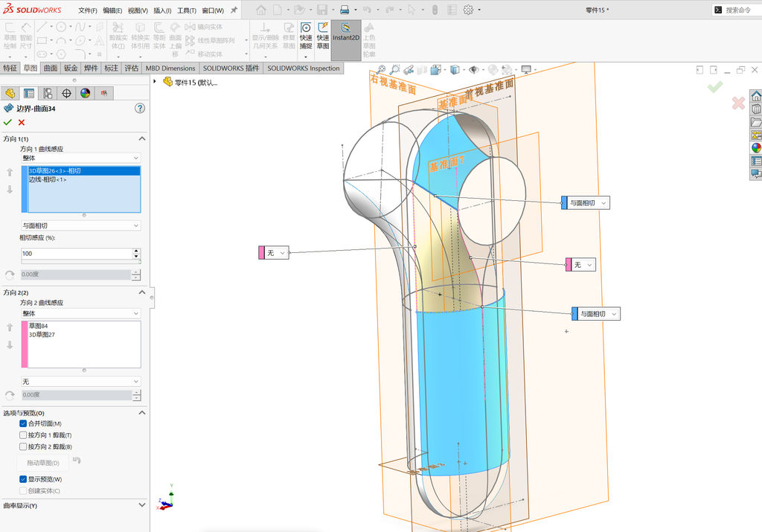The image size is (762, 532).
Task: Expand the 零件15 flyout tree node
Action: point(155,82)
